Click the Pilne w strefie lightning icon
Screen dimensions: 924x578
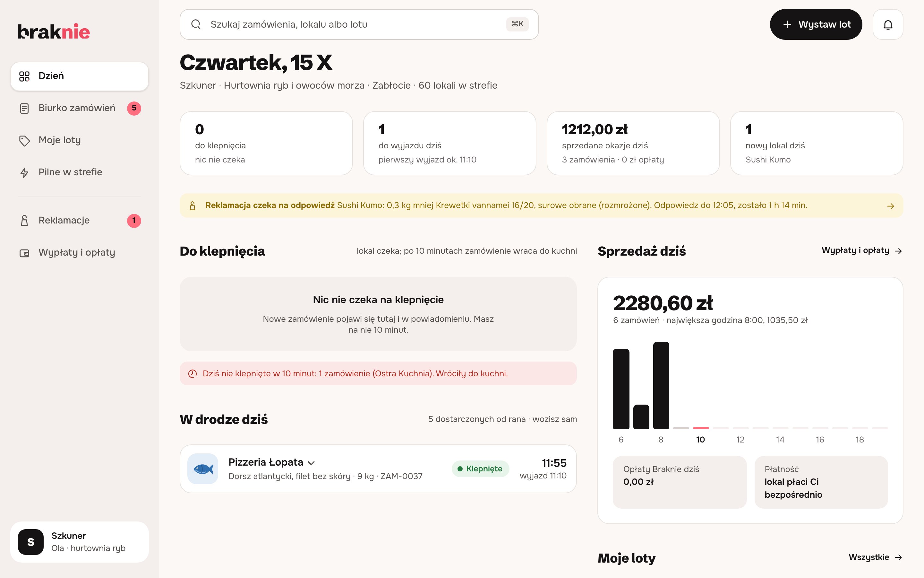[x=24, y=172]
